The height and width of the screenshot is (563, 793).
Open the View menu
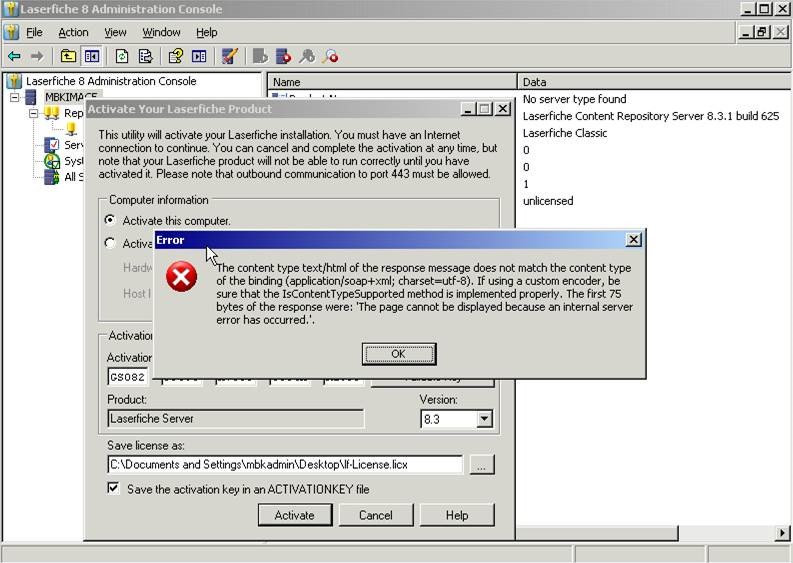click(115, 32)
